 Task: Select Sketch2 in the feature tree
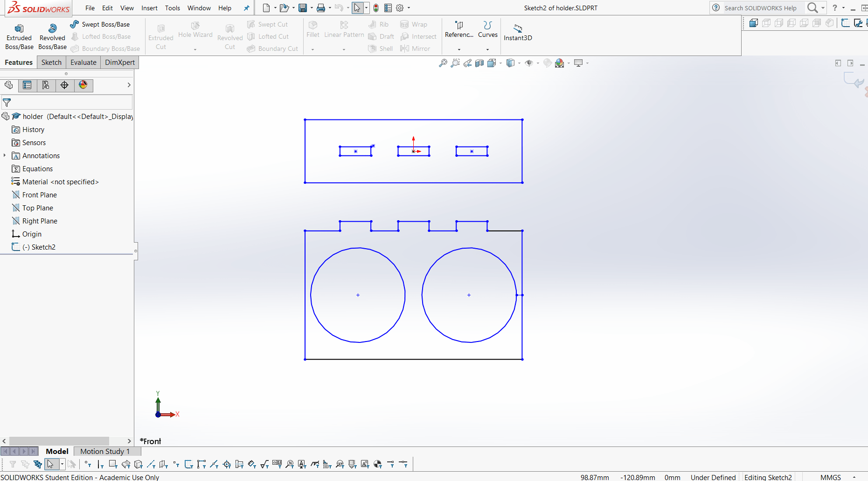[34, 247]
